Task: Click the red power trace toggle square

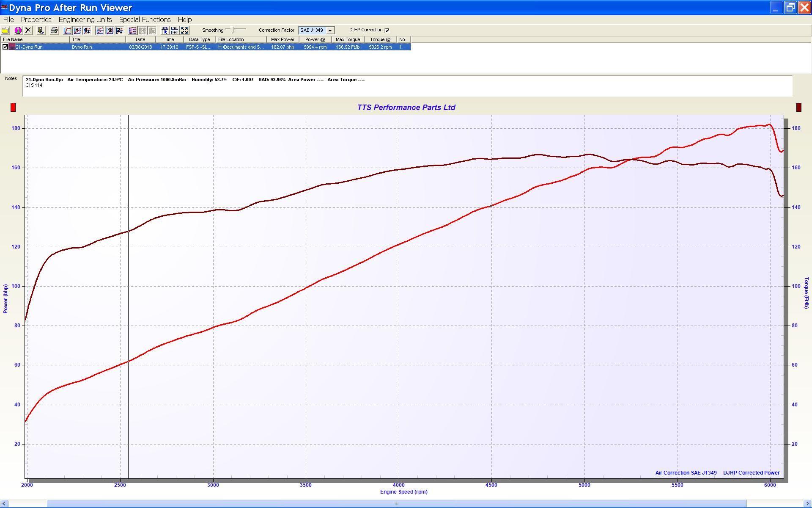Action: coord(13,108)
